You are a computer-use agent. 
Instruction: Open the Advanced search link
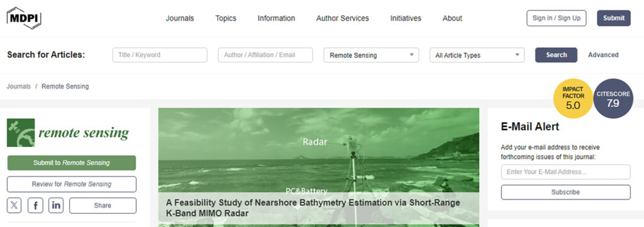point(603,55)
